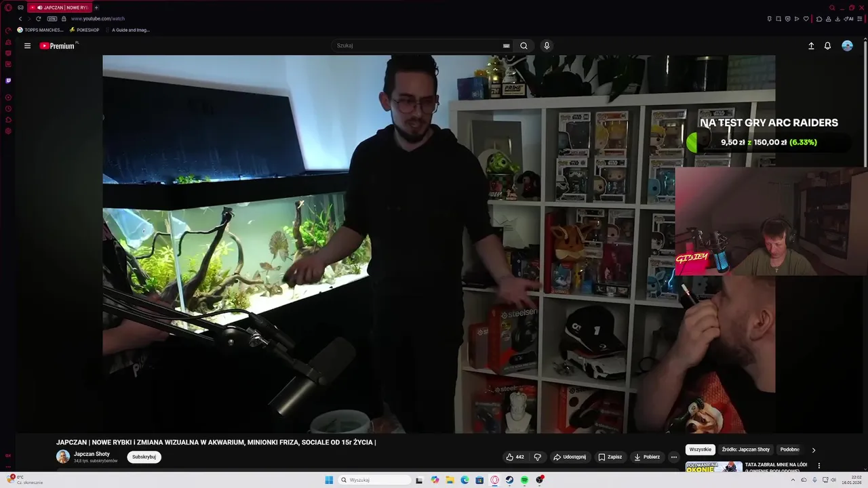Click the Udostępnij share button
Viewport: 868px width, 488px height.
570,457
